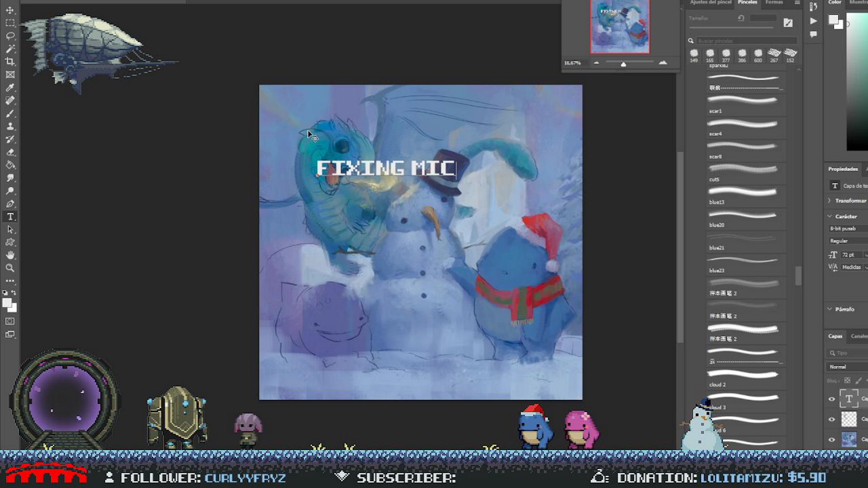This screenshot has height=488, width=868.
Task: Click the foreground color swatch in toolbar
Action: (x=7, y=303)
